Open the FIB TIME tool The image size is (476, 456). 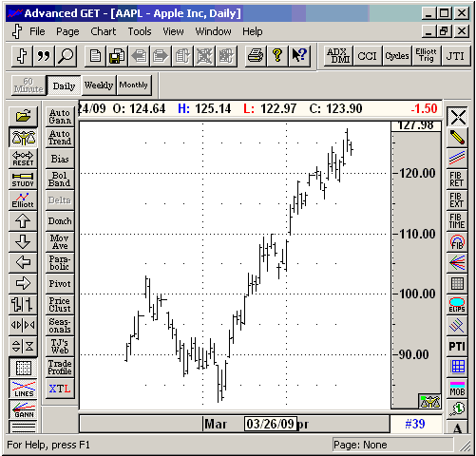pyautogui.click(x=457, y=221)
